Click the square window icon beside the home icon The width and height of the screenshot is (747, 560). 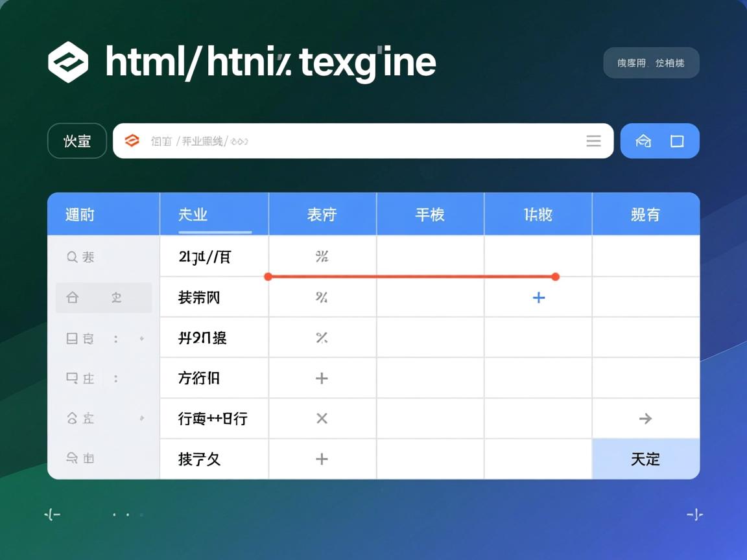(677, 141)
